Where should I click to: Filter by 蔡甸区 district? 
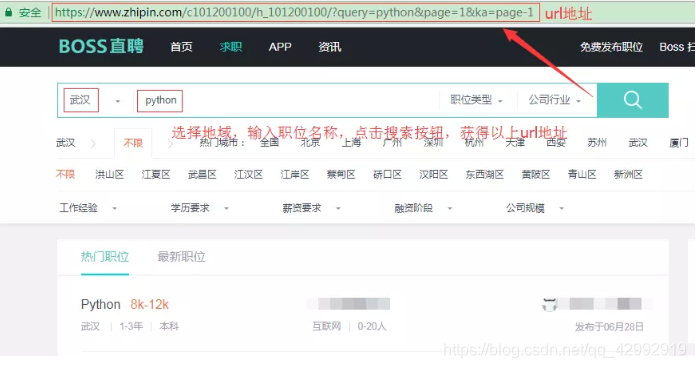[341, 174]
